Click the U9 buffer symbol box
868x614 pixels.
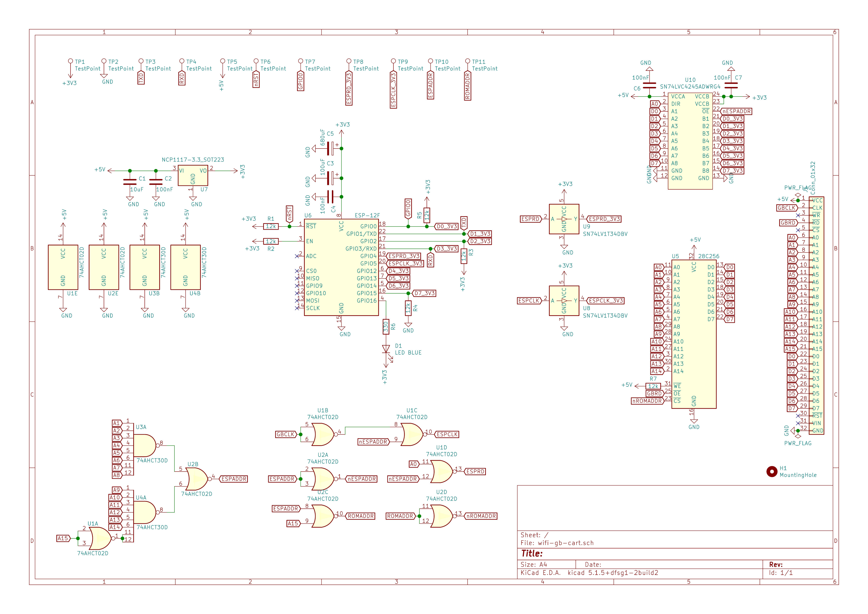[x=564, y=219]
